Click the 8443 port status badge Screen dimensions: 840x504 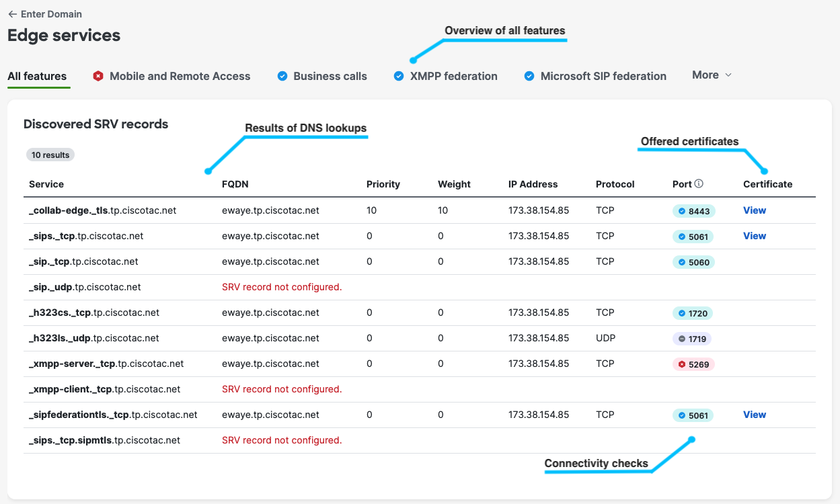(693, 211)
